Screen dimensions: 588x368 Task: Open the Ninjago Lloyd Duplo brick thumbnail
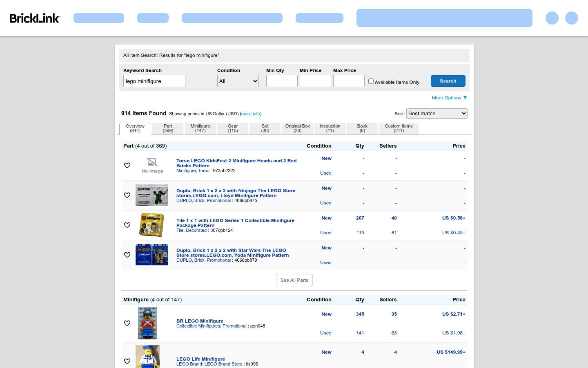coord(152,195)
